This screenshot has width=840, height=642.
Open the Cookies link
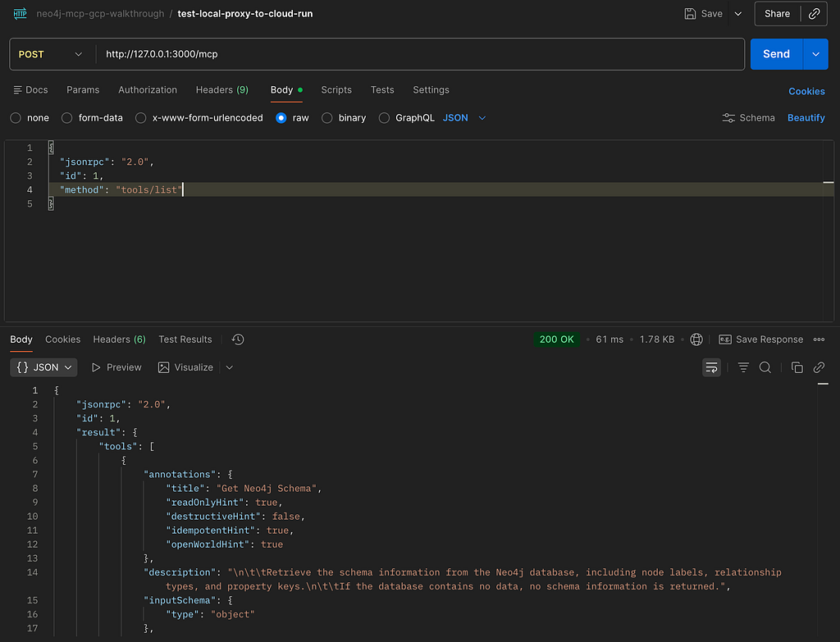pos(806,92)
